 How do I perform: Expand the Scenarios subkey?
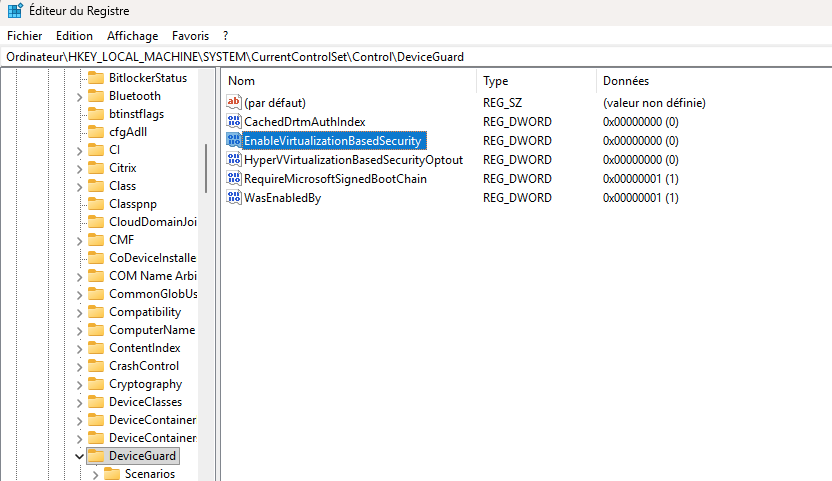96,474
